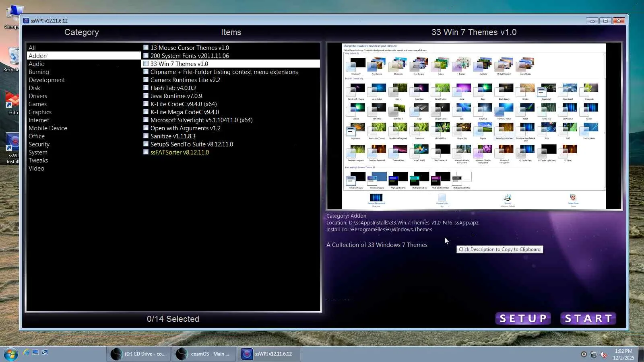Enable the Open with Arguments v1.2 checkbox
Image resolution: width=644 pixels, height=362 pixels.
[146, 128]
